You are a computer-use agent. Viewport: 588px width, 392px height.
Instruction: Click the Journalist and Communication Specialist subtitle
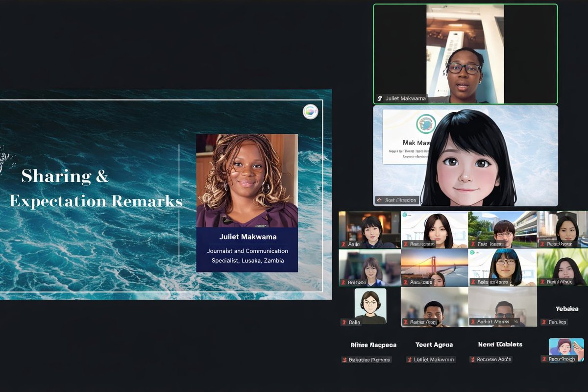(247, 255)
